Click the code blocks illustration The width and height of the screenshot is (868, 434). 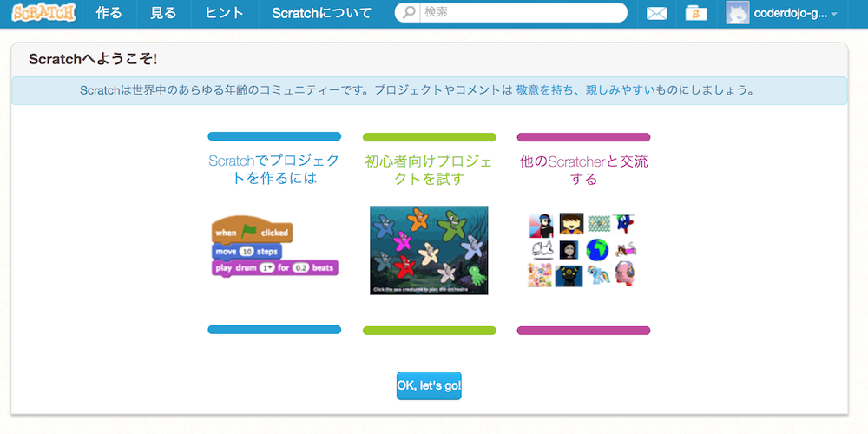pyautogui.click(x=274, y=247)
